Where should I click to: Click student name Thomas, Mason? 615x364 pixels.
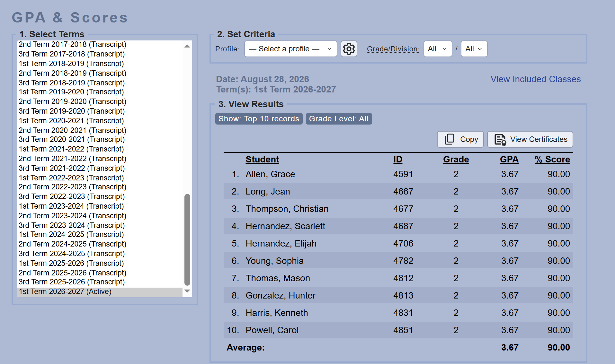pos(278,278)
